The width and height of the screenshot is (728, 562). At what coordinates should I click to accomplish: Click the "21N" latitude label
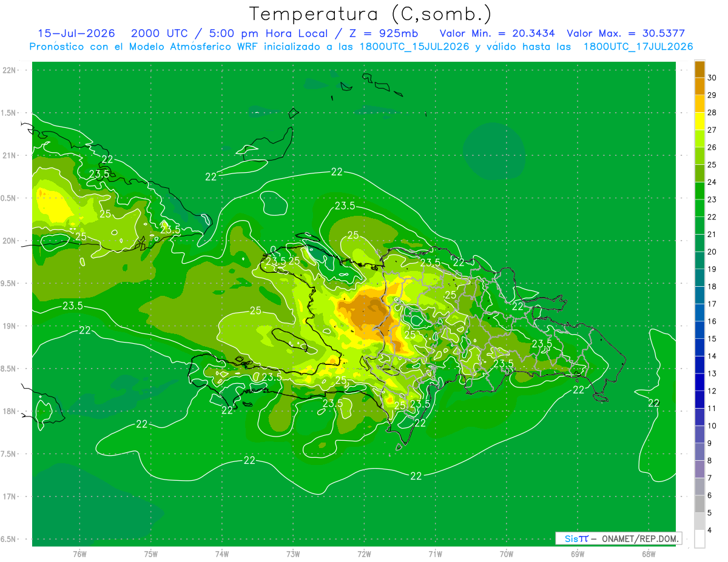pos(9,155)
